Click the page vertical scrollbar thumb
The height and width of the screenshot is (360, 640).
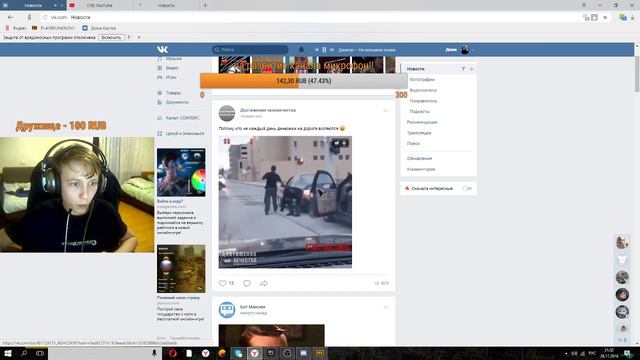coord(637,73)
